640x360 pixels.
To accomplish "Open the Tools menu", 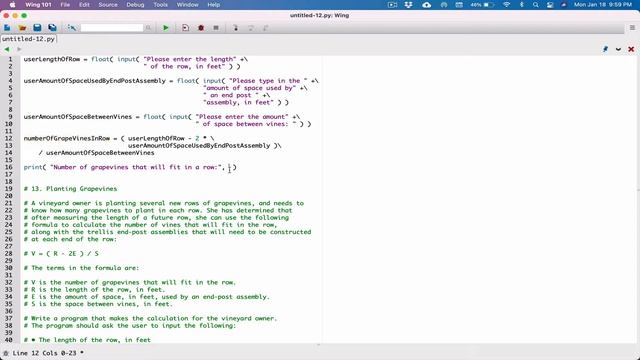I will point(160,5).
